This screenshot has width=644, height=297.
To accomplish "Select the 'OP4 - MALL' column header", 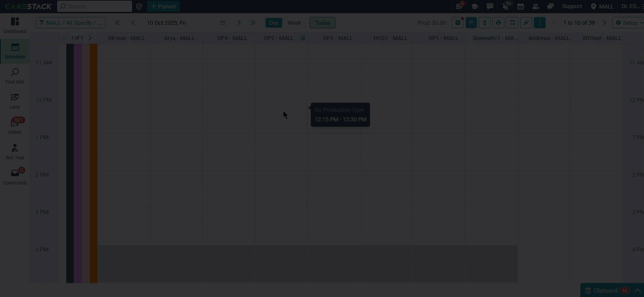I will [x=232, y=38].
